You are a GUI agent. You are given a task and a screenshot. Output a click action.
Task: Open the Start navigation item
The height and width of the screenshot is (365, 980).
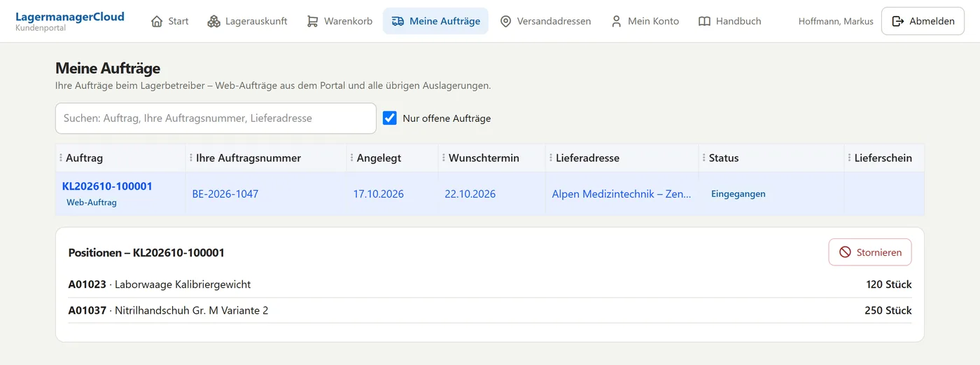[170, 21]
